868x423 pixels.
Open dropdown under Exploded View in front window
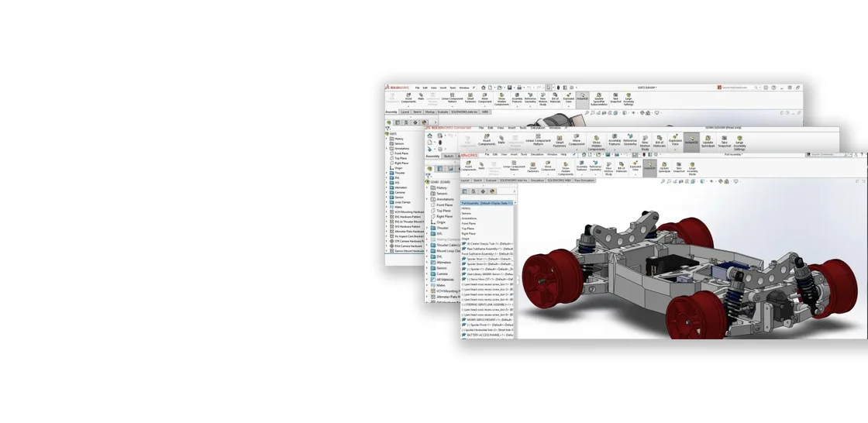coord(635,175)
